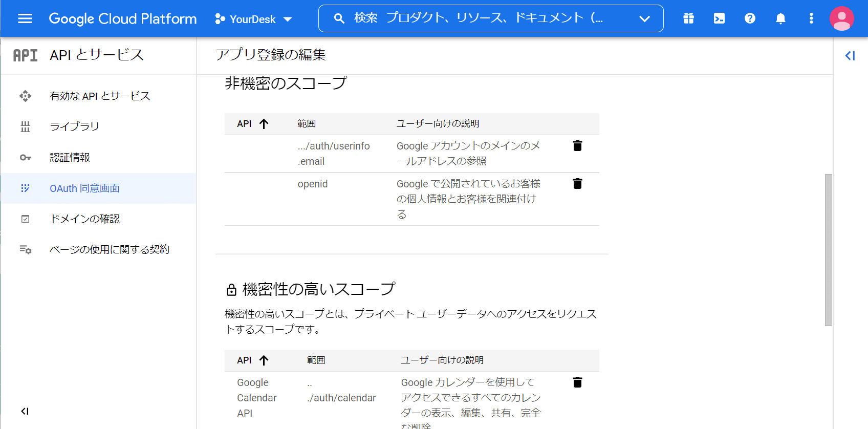Delete the Google Calendar API scope
The height and width of the screenshot is (429, 868).
tap(577, 382)
